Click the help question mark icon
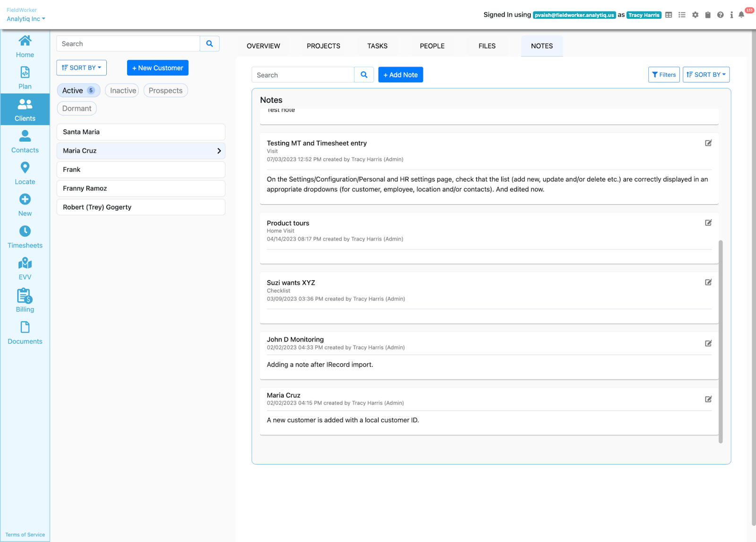Viewport: 756px width, 542px height. pos(720,15)
